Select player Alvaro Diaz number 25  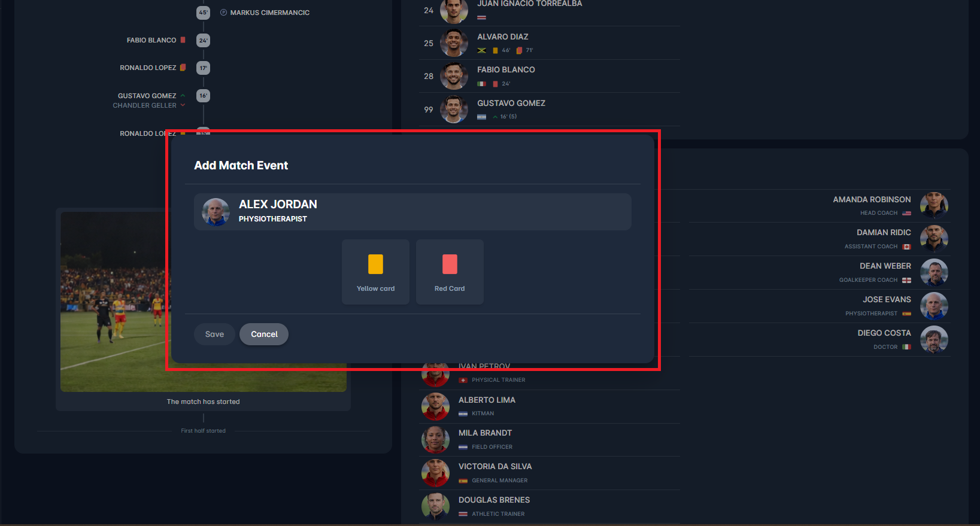(550, 43)
